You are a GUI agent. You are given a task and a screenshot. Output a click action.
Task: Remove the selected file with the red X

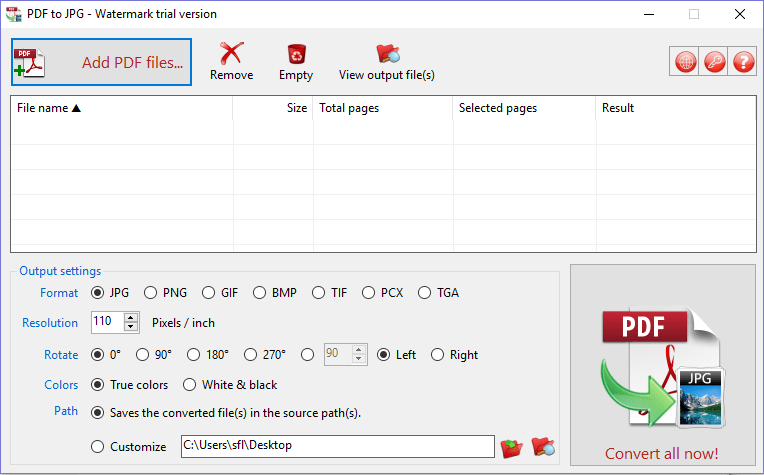pyautogui.click(x=231, y=61)
